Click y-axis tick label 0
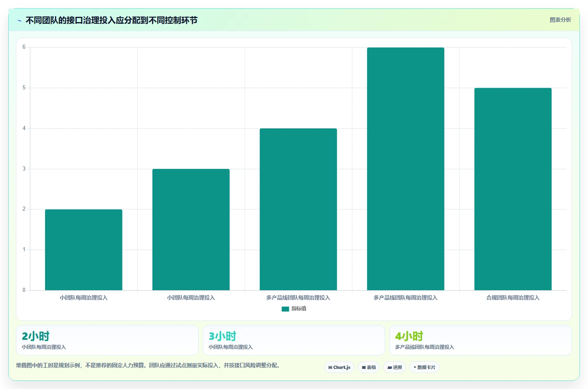588x389 pixels. (x=24, y=290)
